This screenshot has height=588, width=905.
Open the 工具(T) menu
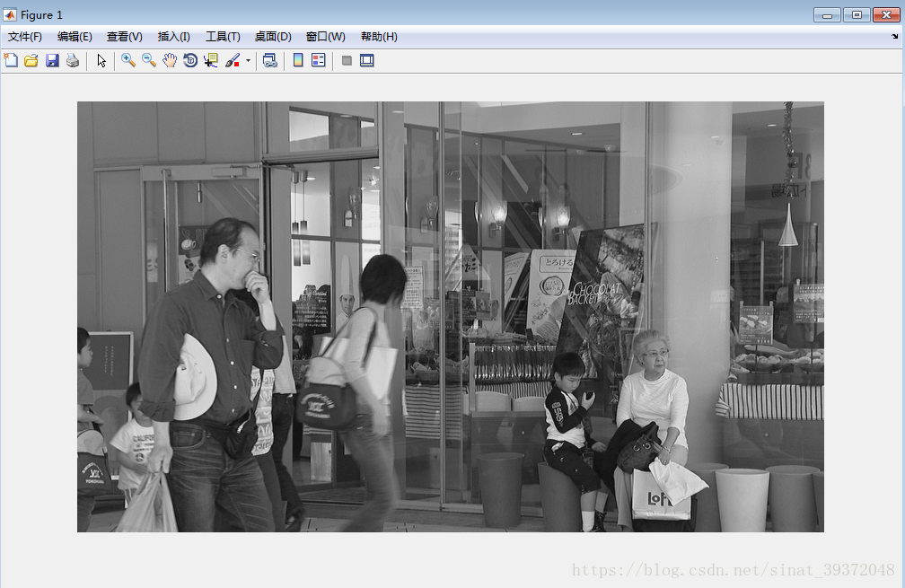223,37
